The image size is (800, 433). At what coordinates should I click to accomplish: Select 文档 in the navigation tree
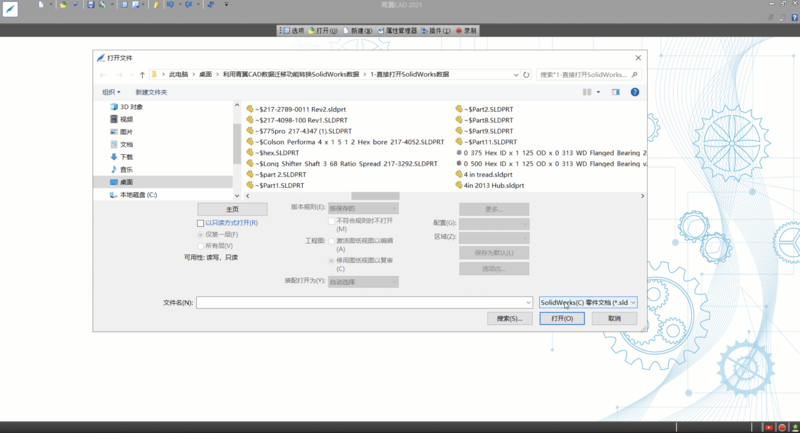[121, 144]
